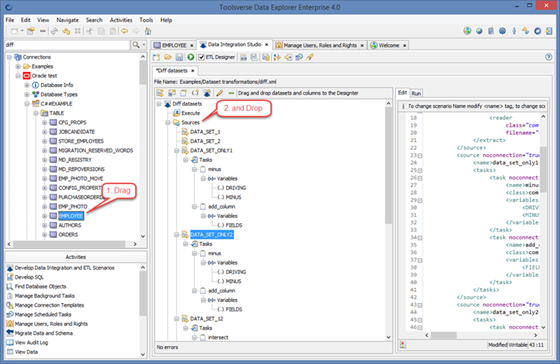Viewport: 560px width, 364px height.
Task: Click the new scenario icon in studio toolbar
Action: point(156,57)
